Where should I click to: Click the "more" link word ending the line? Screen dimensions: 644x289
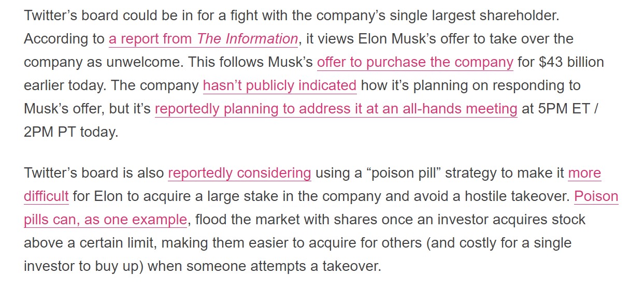(584, 173)
